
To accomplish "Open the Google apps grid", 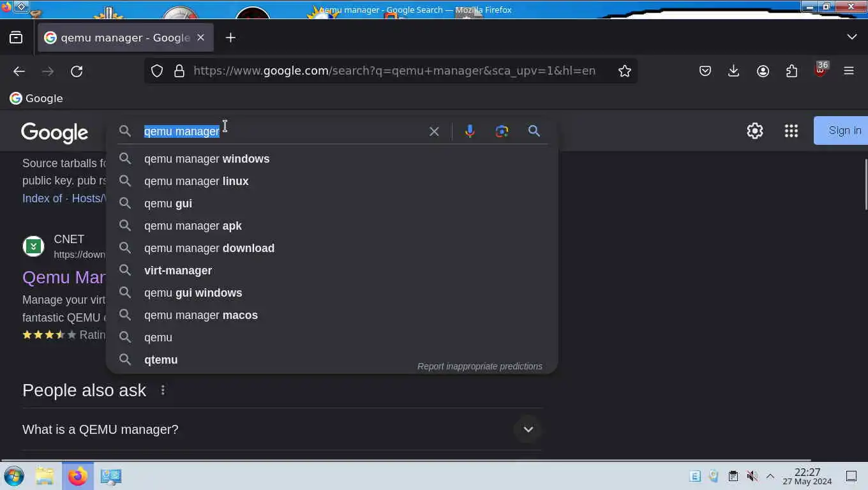I will 791,131.
